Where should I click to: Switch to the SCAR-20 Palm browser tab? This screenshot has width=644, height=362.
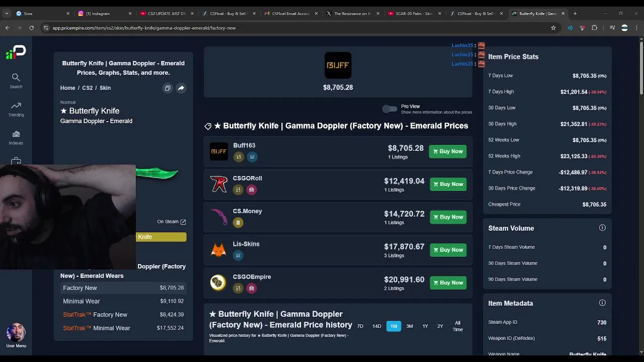414,14
